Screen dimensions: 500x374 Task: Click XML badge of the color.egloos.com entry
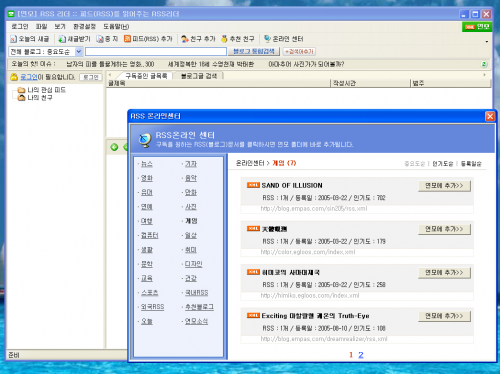point(253,228)
